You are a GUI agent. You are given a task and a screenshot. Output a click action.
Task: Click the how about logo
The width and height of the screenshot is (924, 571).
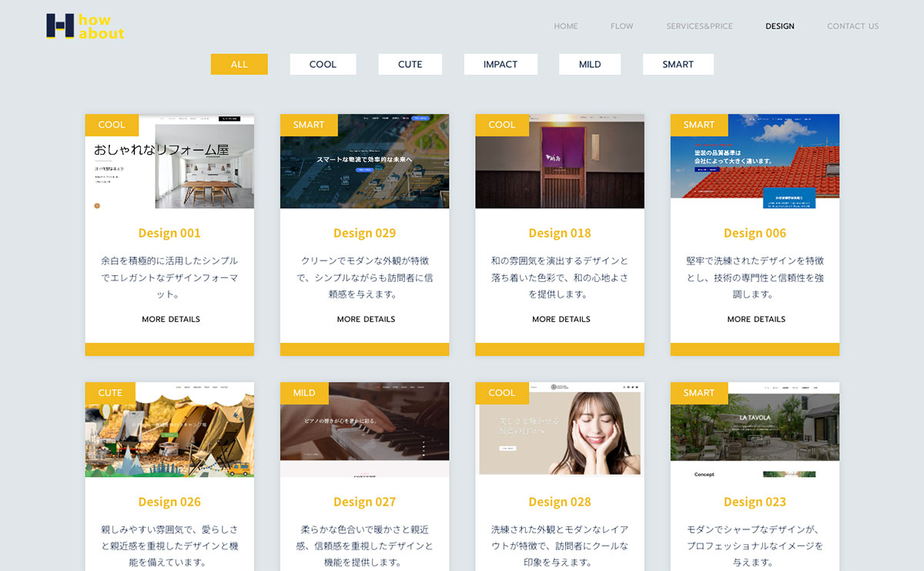[85, 26]
